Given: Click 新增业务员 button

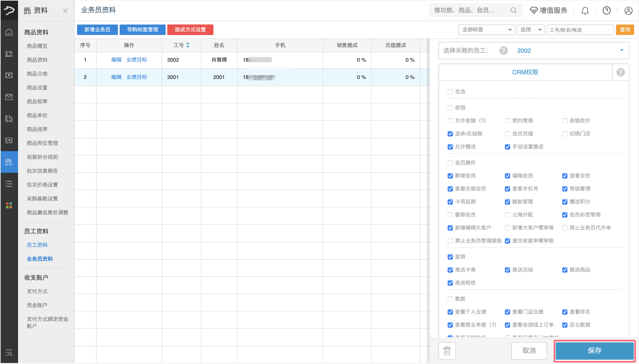Looking at the screenshot, I should click(x=97, y=30).
